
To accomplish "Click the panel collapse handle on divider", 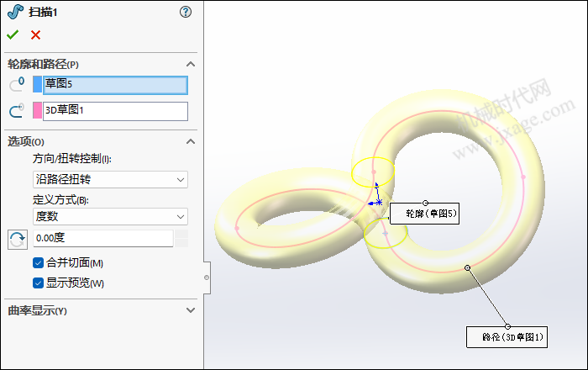I will pos(207,277).
